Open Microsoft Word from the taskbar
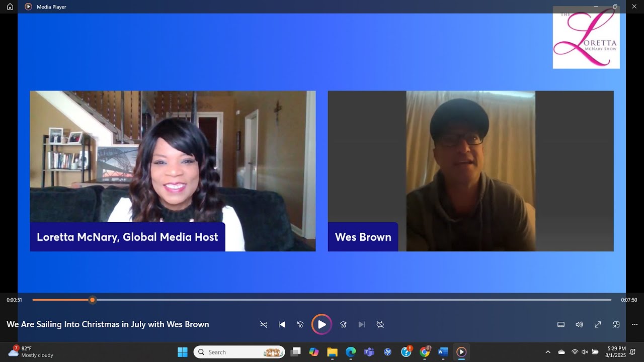This screenshot has width=644, height=362. pyautogui.click(x=443, y=352)
